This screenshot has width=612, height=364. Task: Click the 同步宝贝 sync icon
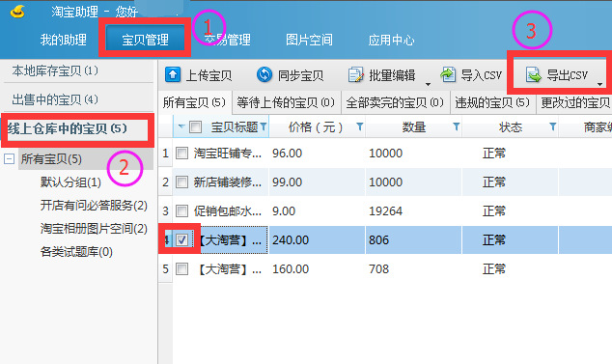264,74
